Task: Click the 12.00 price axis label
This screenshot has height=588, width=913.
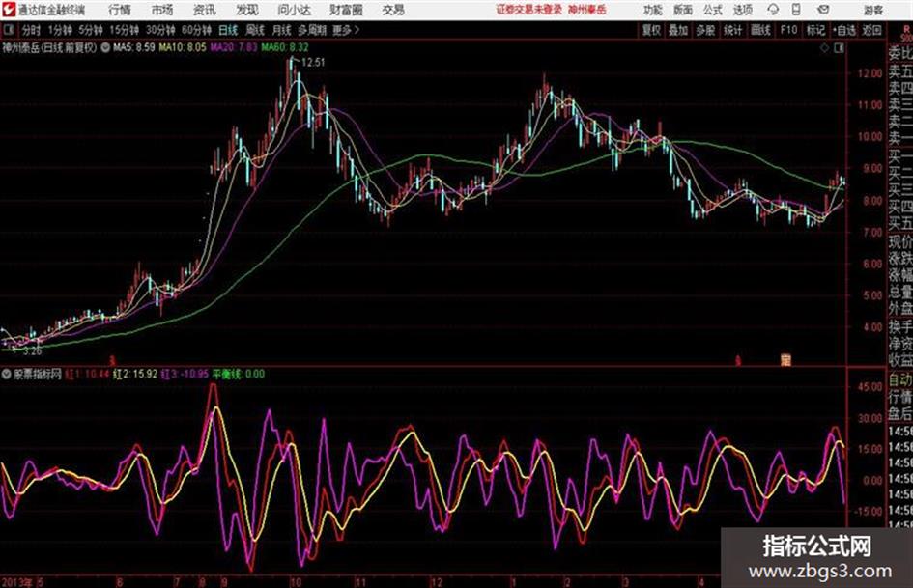Action: (870, 73)
